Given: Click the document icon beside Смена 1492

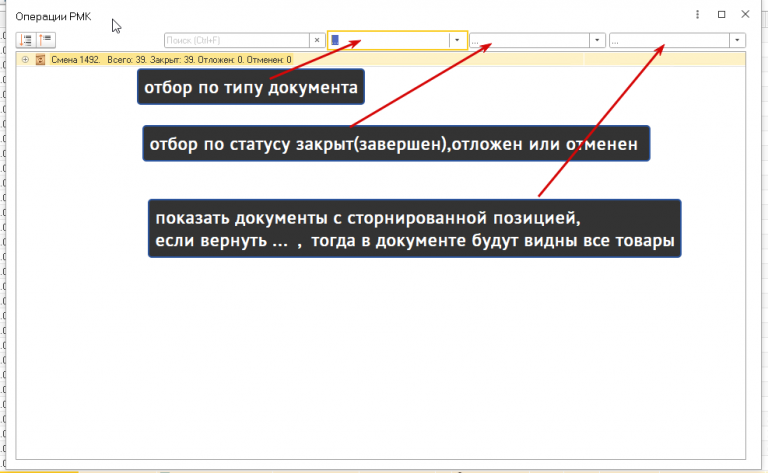Looking at the screenshot, I should (40, 60).
